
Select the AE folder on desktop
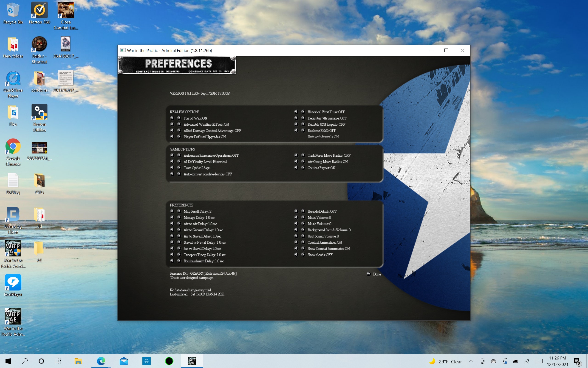pyautogui.click(x=39, y=252)
